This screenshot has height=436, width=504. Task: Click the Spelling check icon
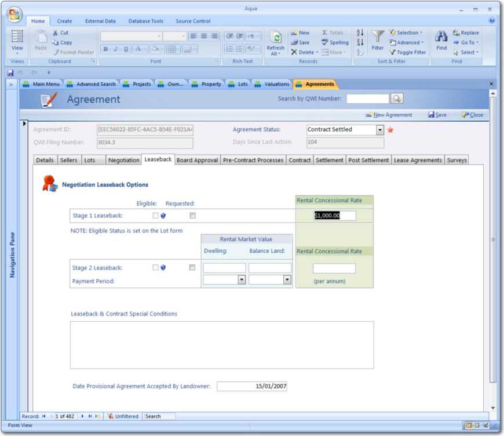point(335,42)
